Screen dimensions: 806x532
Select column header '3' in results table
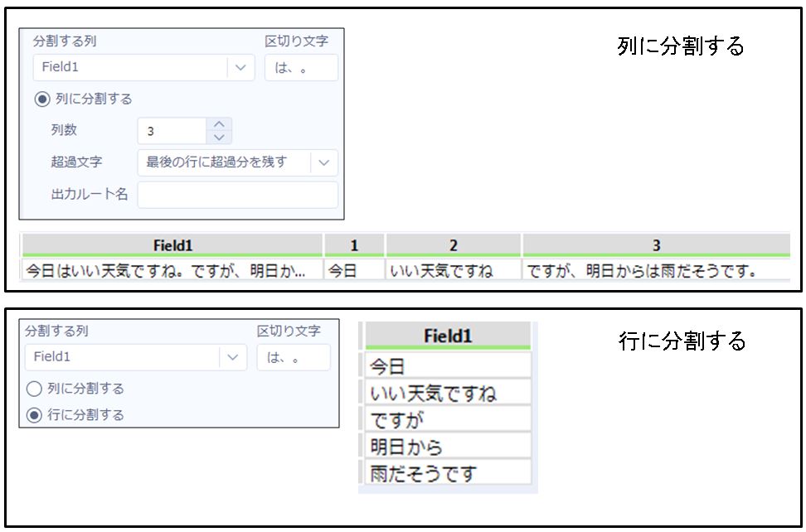pos(656,245)
